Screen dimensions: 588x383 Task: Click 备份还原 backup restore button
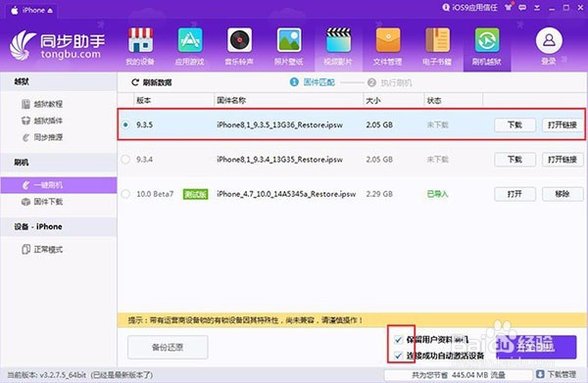[x=168, y=347]
